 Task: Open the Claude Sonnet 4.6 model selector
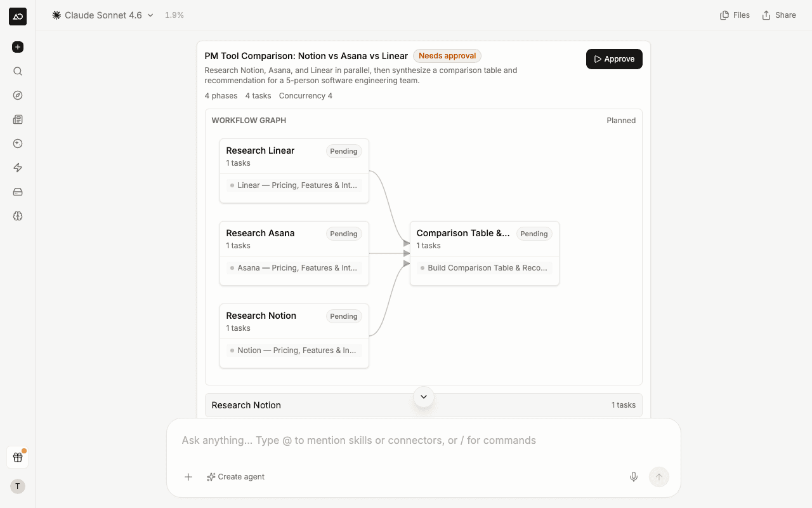point(103,15)
